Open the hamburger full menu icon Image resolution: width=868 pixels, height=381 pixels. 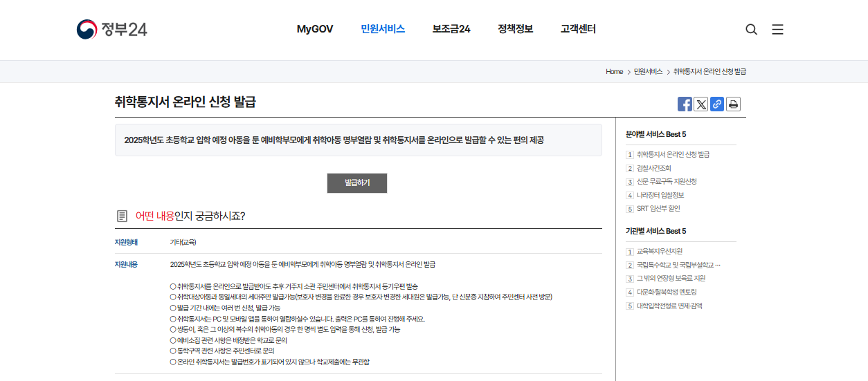click(x=777, y=29)
